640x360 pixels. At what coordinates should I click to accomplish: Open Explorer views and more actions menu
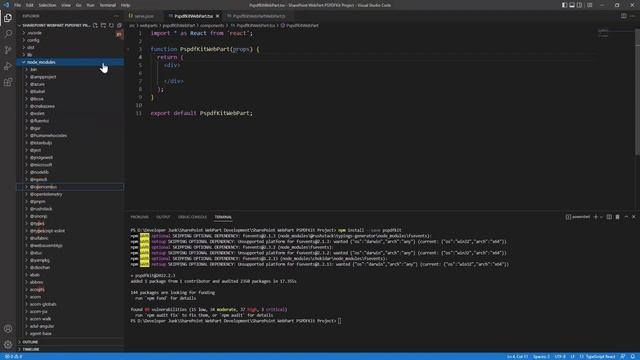click(116, 16)
